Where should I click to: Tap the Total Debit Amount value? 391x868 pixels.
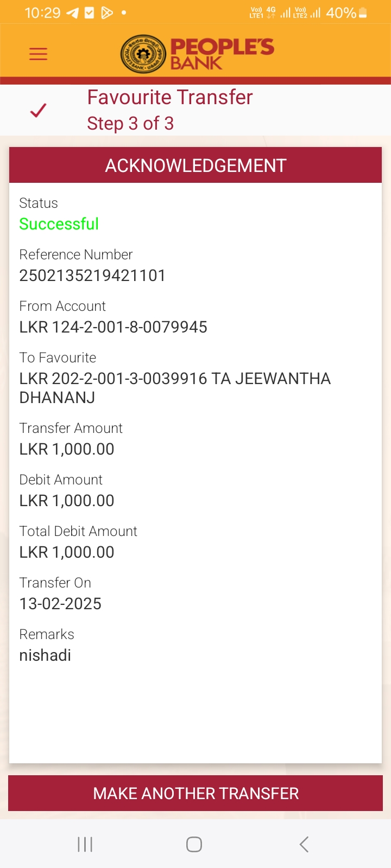click(67, 552)
